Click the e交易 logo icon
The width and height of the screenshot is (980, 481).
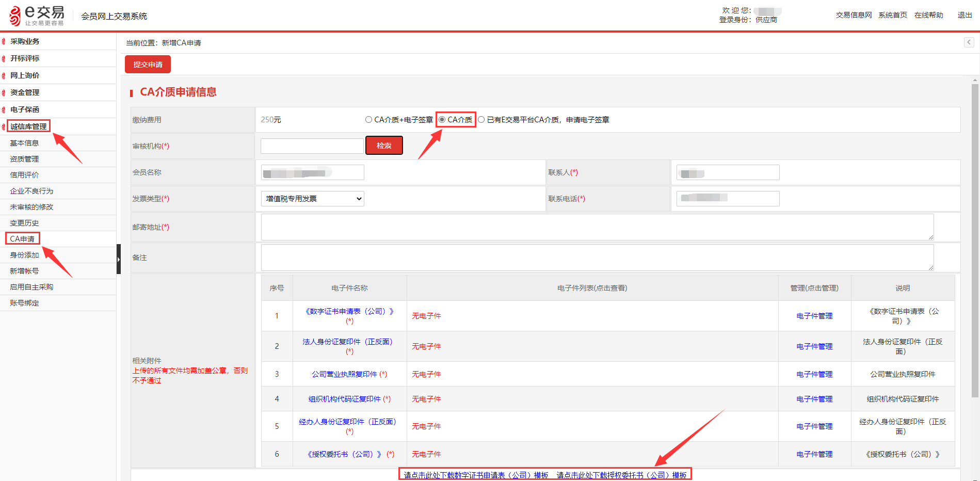15,16
